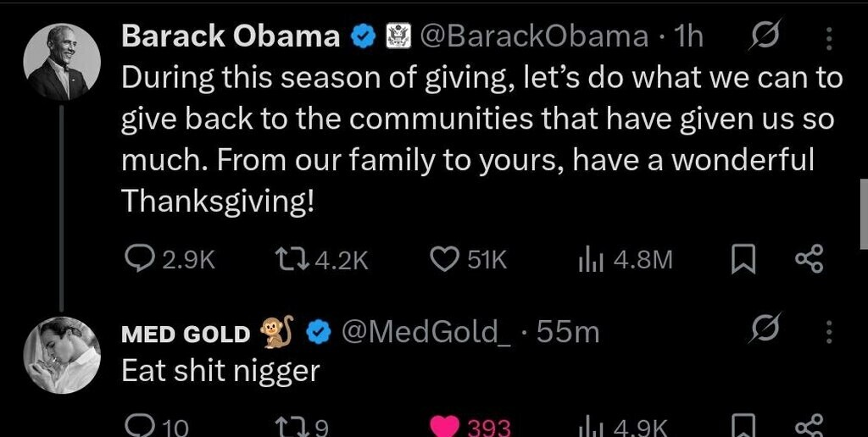Click the share icon on Obama's post
The height and width of the screenshot is (437, 868).
click(809, 260)
